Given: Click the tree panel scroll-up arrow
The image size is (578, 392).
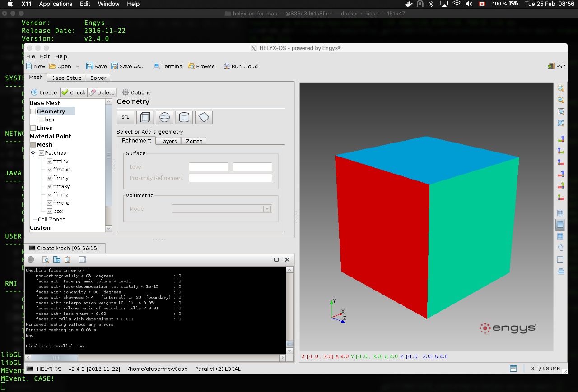Looking at the screenshot, I should click(x=108, y=102).
